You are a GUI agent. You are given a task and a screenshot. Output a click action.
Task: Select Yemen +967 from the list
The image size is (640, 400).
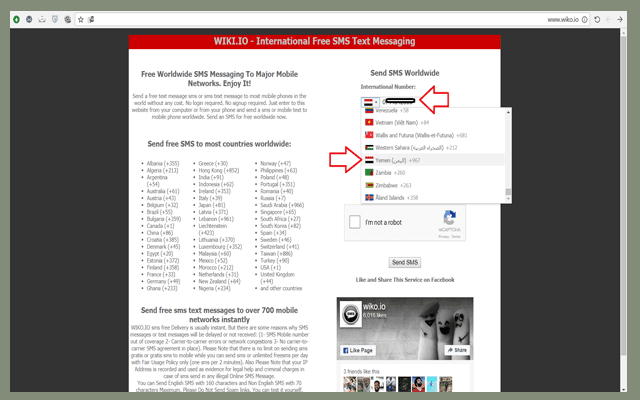pos(433,160)
